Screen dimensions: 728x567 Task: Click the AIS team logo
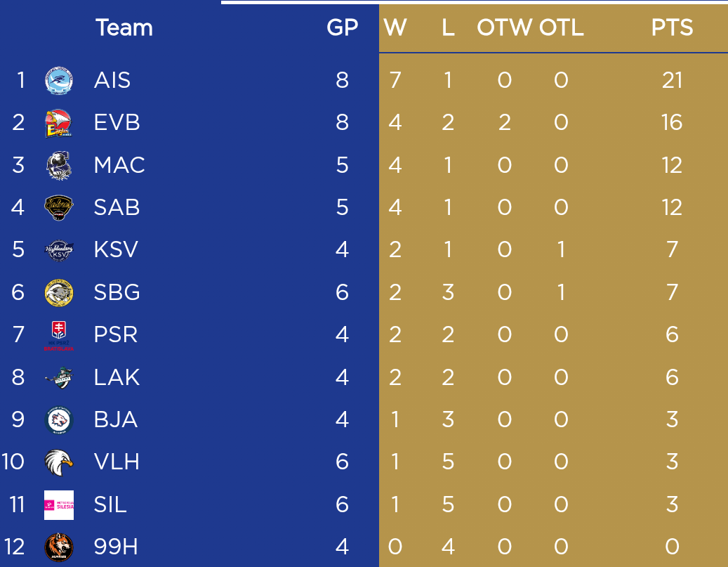[x=59, y=81]
